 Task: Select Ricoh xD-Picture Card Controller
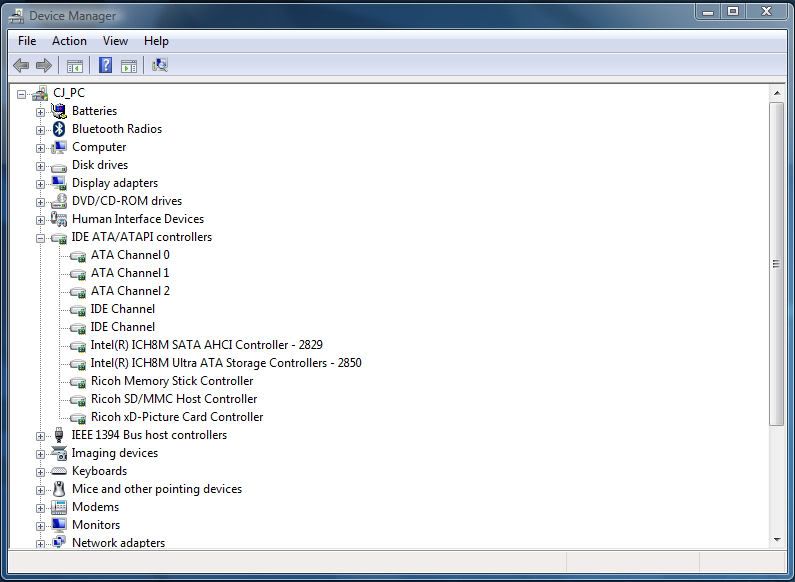(176, 417)
